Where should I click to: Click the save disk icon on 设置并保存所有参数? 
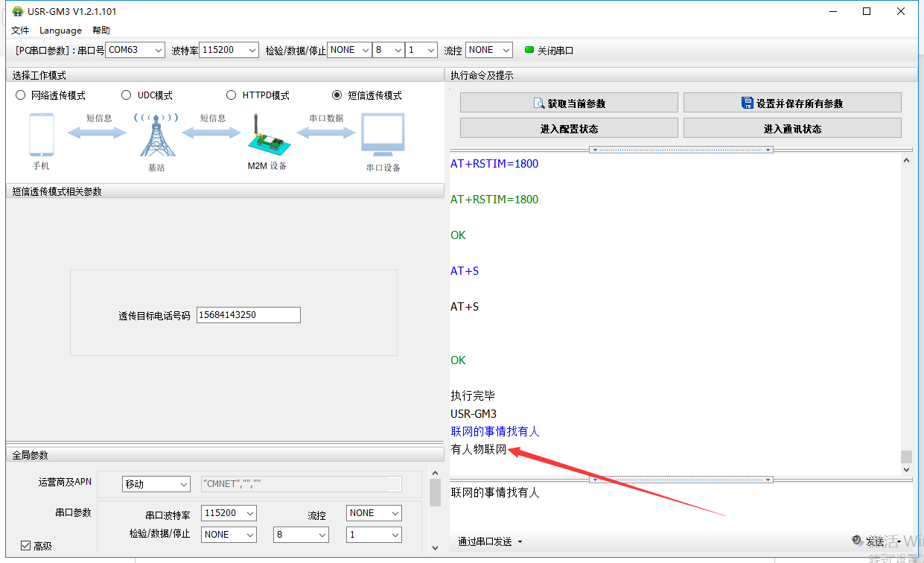click(x=748, y=104)
